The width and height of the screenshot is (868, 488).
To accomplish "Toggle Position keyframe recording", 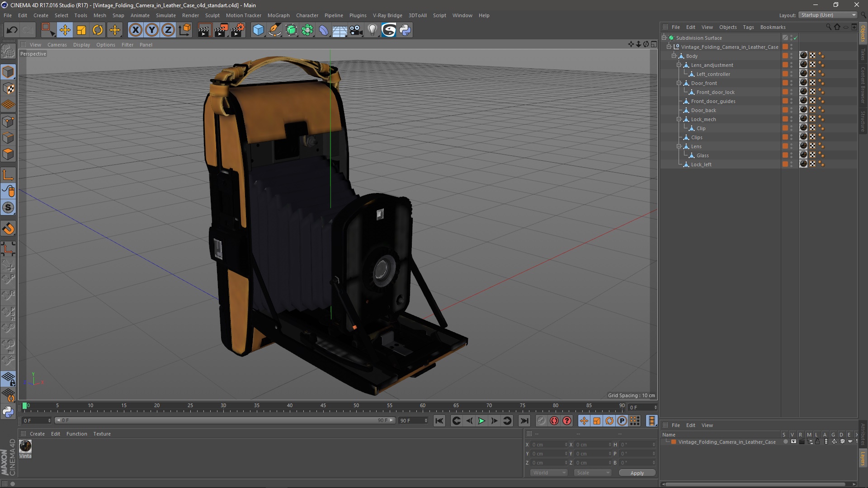I will 584,421.
